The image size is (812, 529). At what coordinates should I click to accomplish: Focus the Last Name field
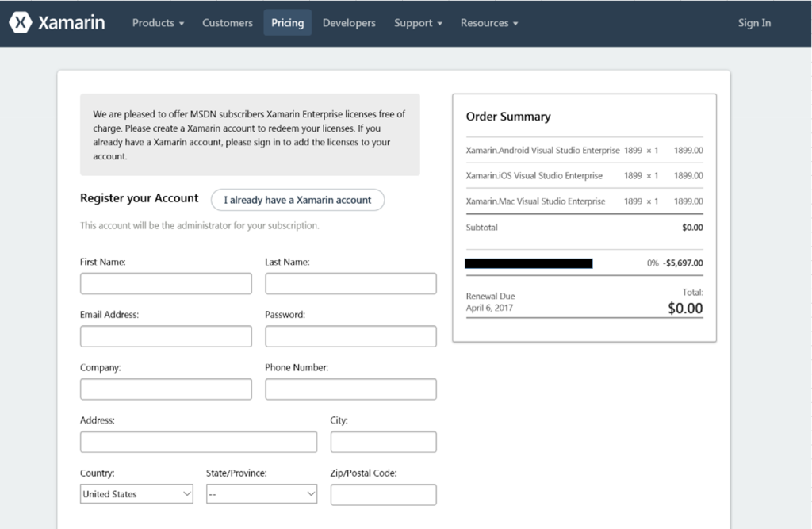(350, 284)
